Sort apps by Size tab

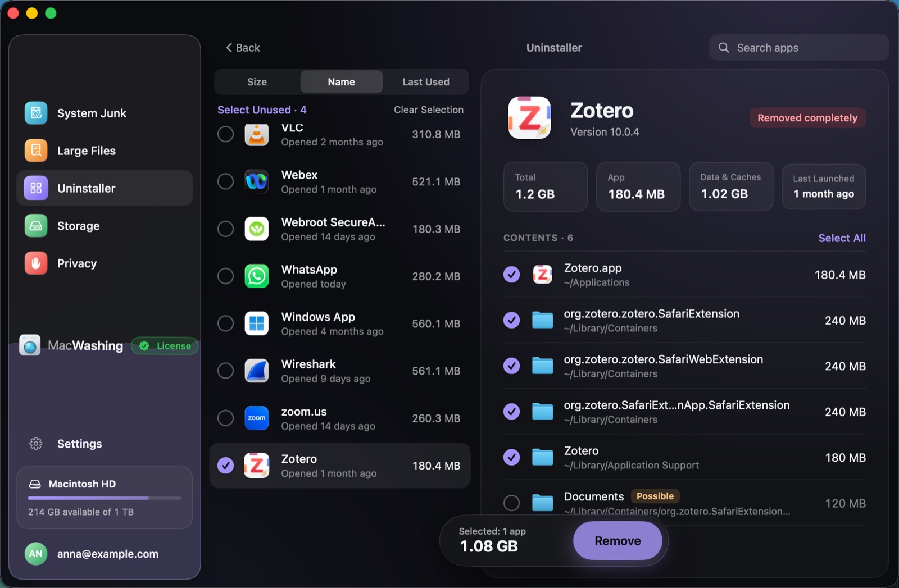point(257,82)
